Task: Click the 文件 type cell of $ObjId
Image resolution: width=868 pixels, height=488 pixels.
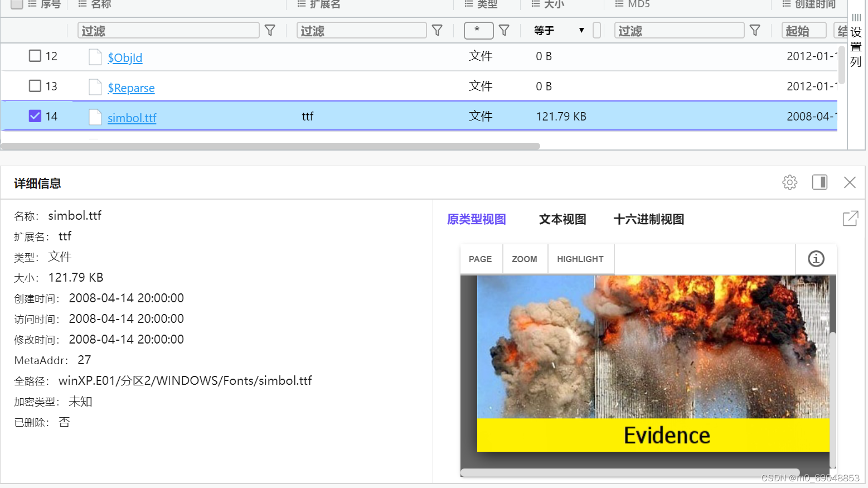Action: tap(481, 56)
